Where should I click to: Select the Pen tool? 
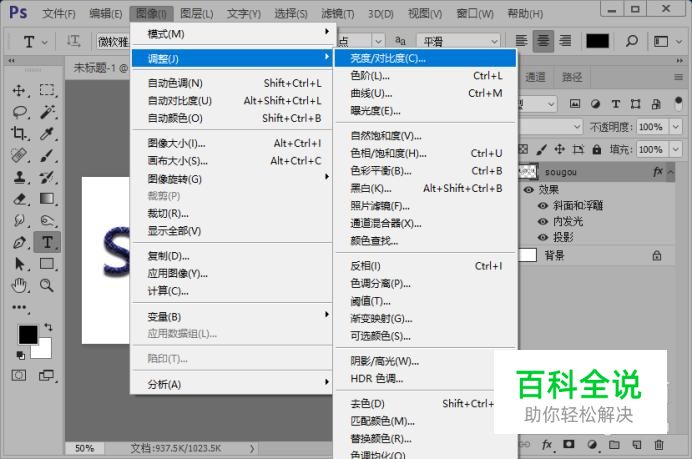[x=19, y=243]
